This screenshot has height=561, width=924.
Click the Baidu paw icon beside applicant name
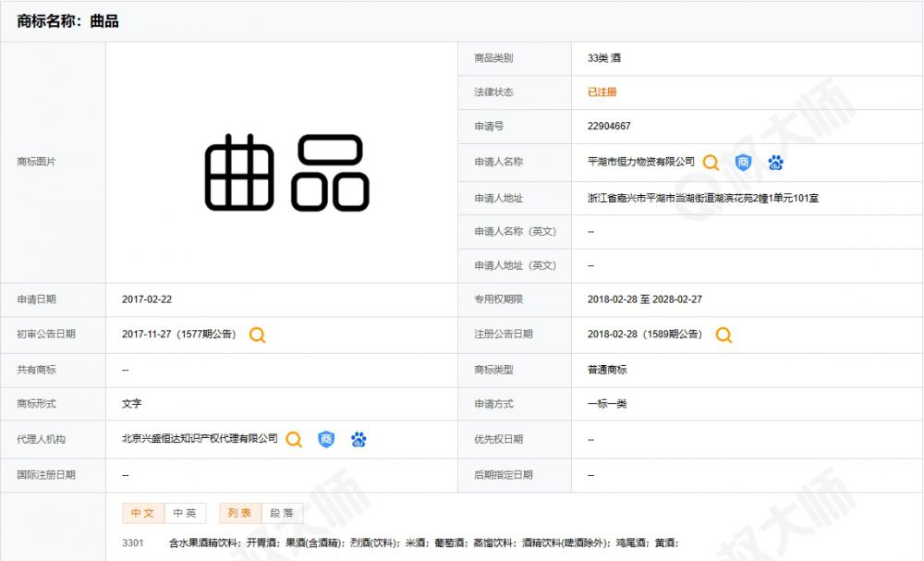coord(775,162)
